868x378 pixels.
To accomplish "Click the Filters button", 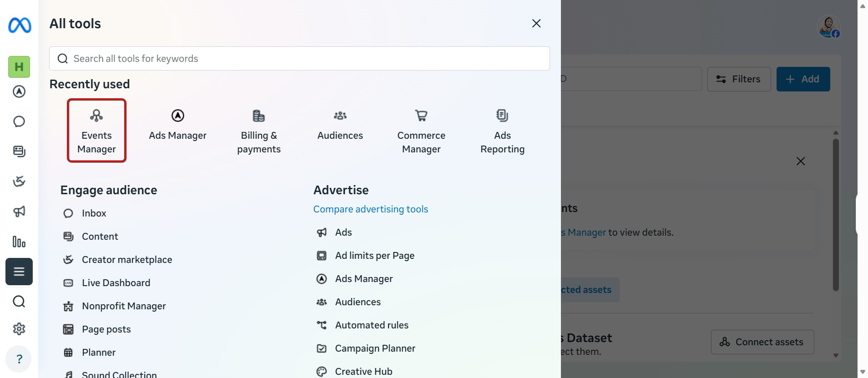I will [739, 79].
